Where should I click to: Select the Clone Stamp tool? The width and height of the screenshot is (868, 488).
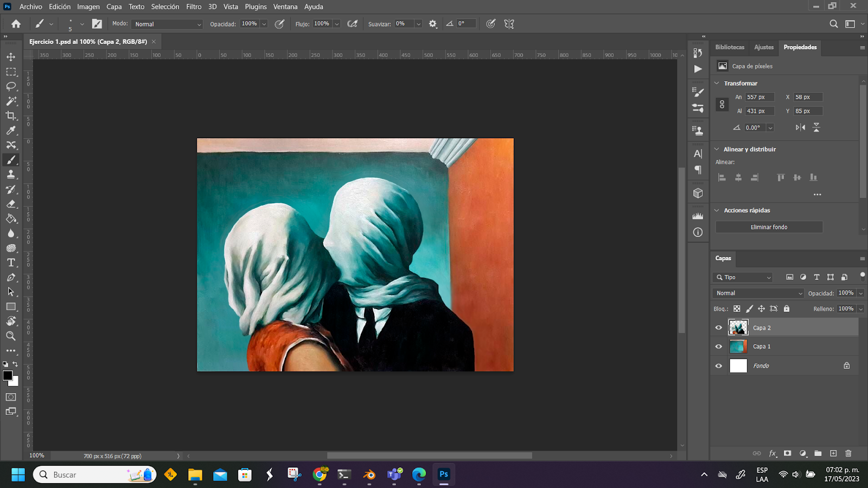(x=11, y=175)
